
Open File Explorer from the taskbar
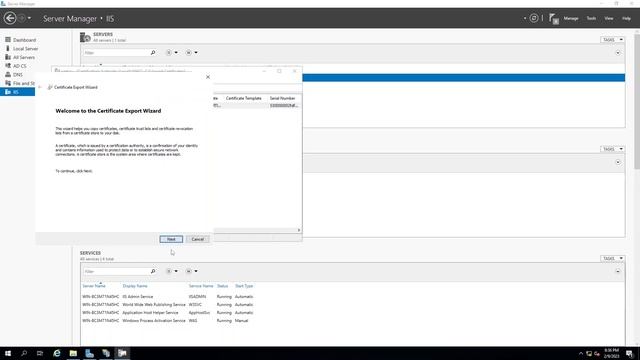[x=73, y=353]
